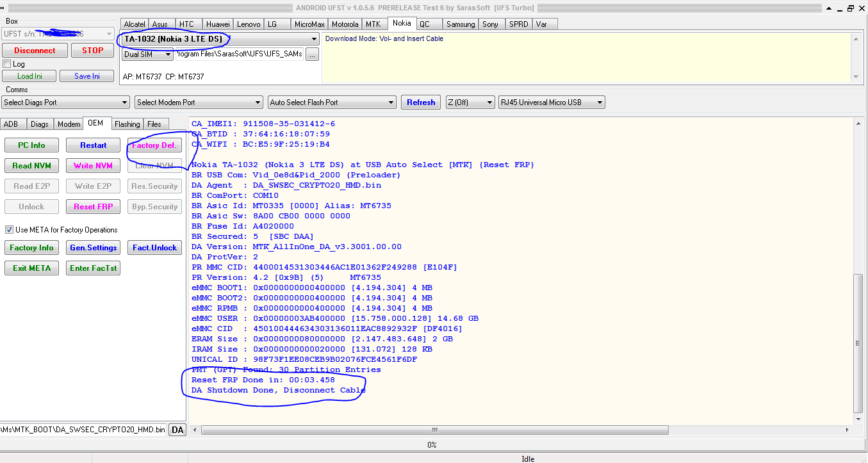868x463 pixels.
Task: Click the STOP button
Action: click(x=93, y=51)
